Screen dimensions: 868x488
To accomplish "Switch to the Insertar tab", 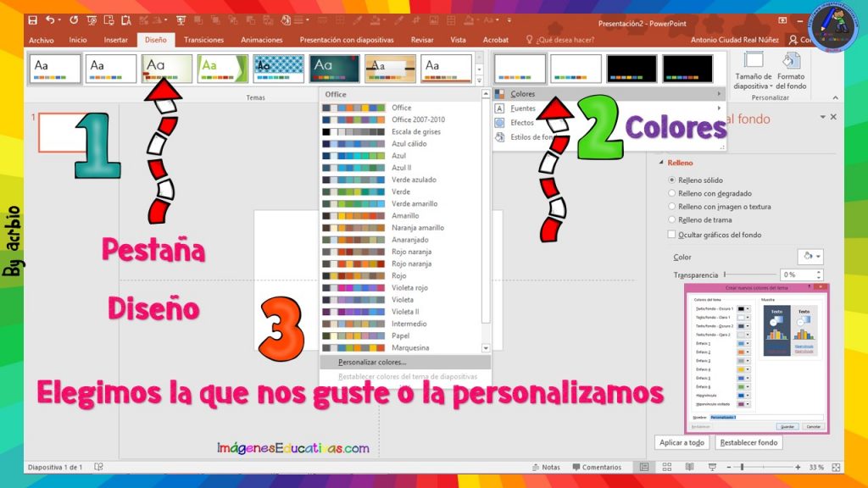I will coord(115,40).
